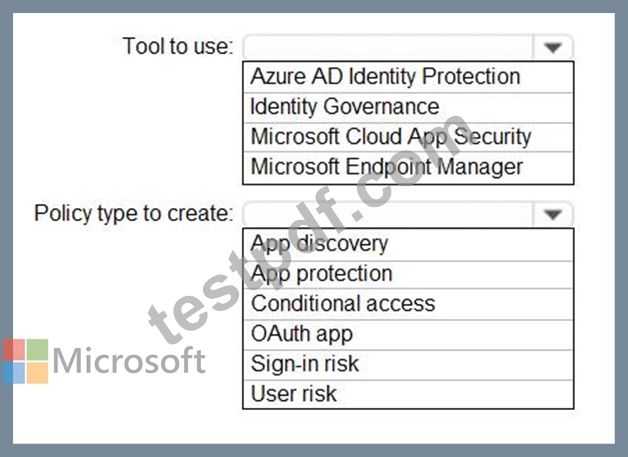
Task: Click the Microsoft wordmark text
Action: point(129,360)
